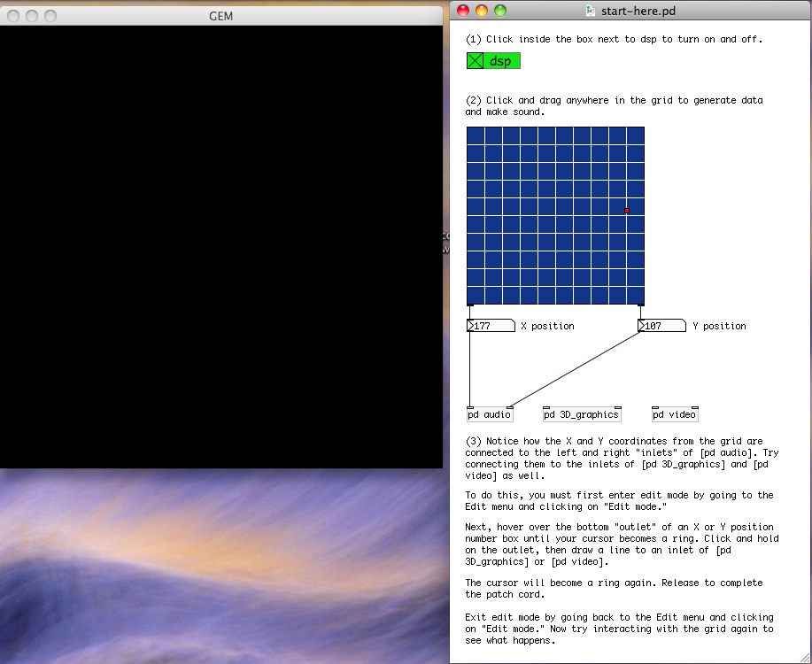Select the Y position number box
This screenshot has width=812, height=664.
[x=661, y=326]
